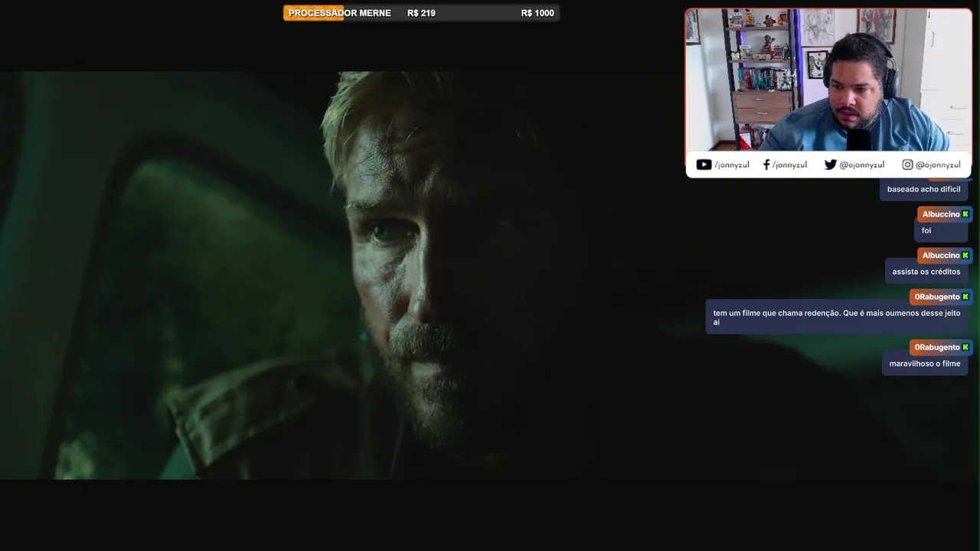
Task: Click the message about filme 'redenção'
Action: pyautogui.click(x=837, y=317)
